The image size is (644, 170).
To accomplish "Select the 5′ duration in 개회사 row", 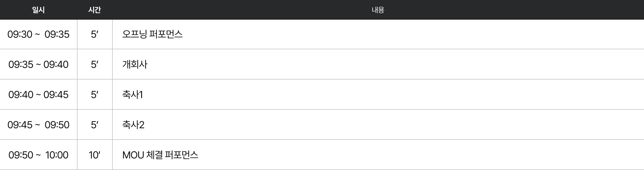I will (95, 64).
